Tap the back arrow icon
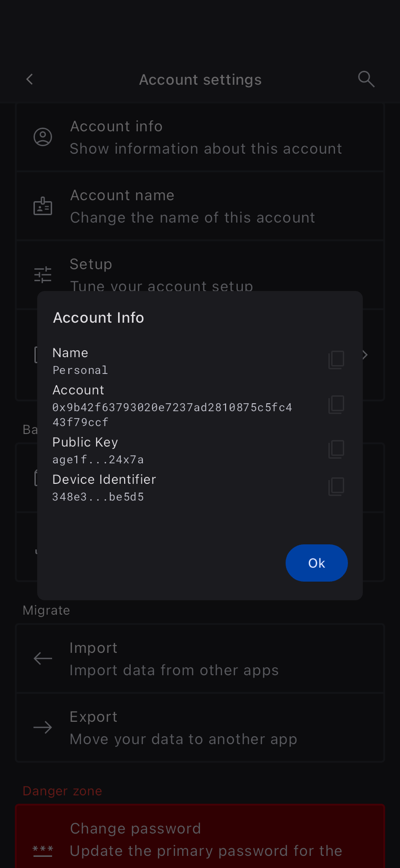 tap(30, 79)
